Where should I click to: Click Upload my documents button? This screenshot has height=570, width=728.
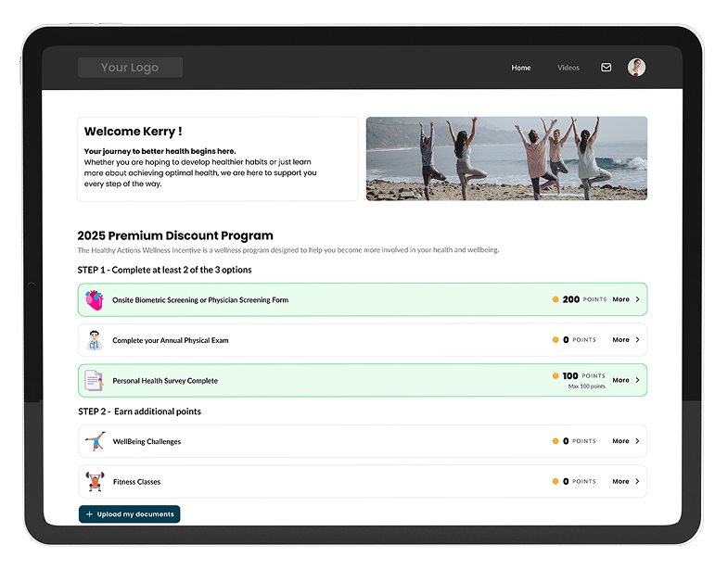(130, 514)
